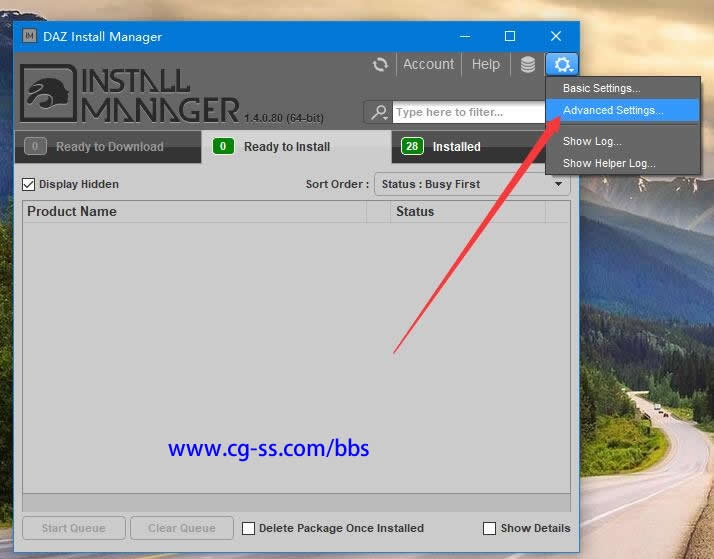This screenshot has height=559, width=714.
Task: Select Advanced Settings from the menu
Action: point(612,110)
